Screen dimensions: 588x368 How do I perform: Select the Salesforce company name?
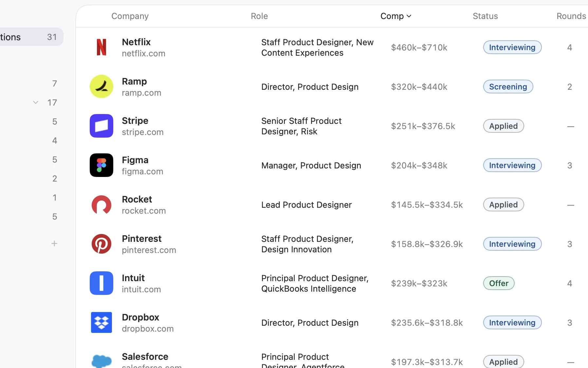tap(145, 357)
